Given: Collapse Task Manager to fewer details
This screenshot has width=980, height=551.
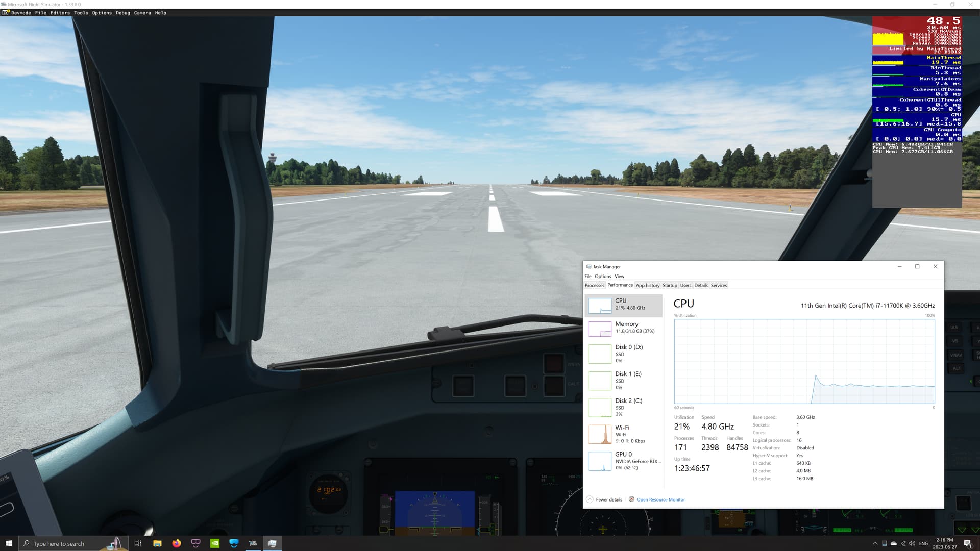Looking at the screenshot, I should pyautogui.click(x=605, y=499).
